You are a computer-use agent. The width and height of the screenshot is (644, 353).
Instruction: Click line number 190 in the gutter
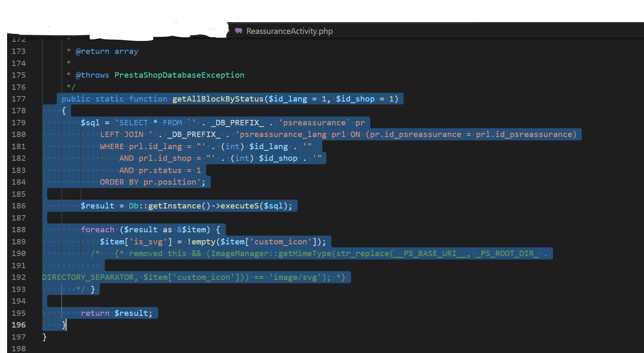pos(18,253)
